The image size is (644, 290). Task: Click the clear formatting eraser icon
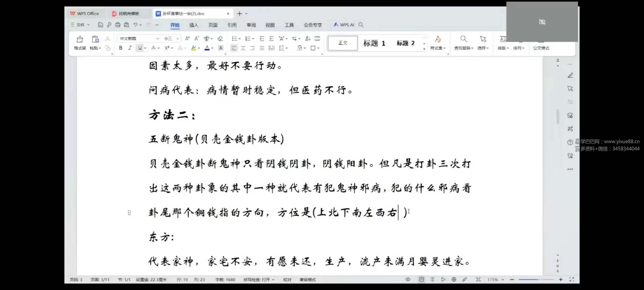[220, 39]
